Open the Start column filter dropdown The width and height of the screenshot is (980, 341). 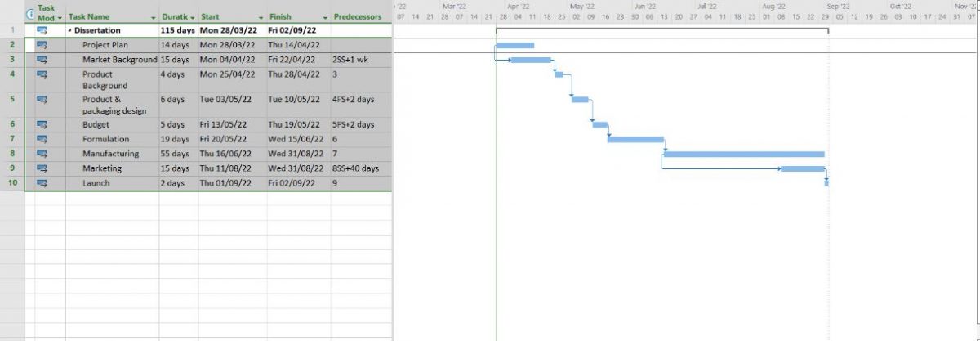click(261, 17)
